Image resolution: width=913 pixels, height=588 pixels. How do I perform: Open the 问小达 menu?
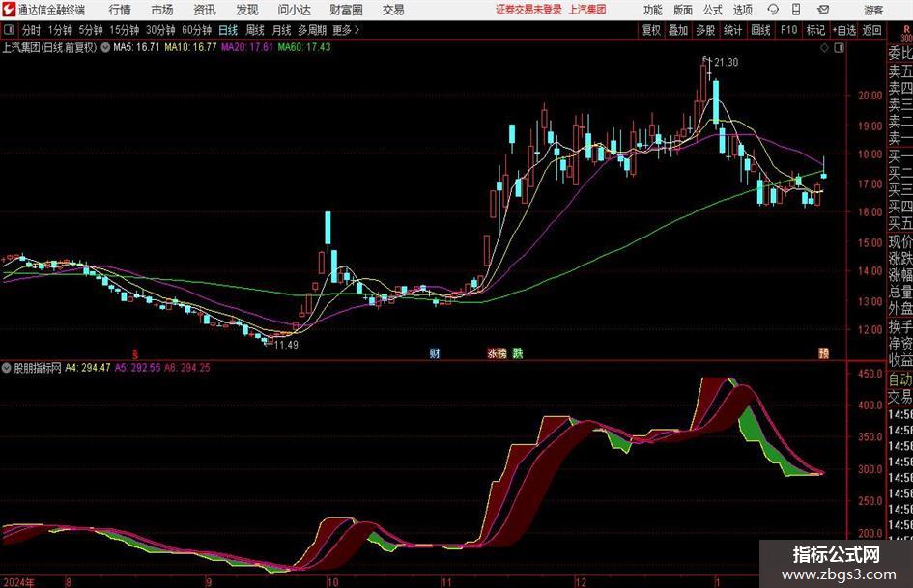(x=294, y=10)
